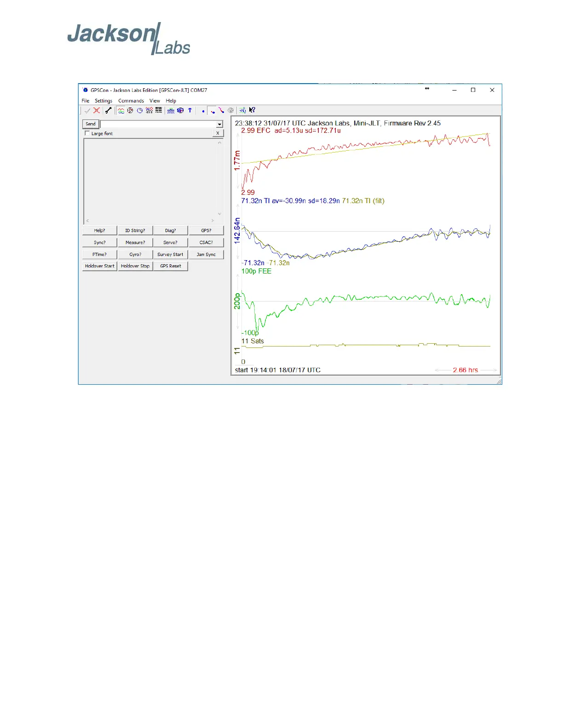Screen dimensions: 563x728
Task: Enable the Large font checkbox
Action: (x=87, y=133)
